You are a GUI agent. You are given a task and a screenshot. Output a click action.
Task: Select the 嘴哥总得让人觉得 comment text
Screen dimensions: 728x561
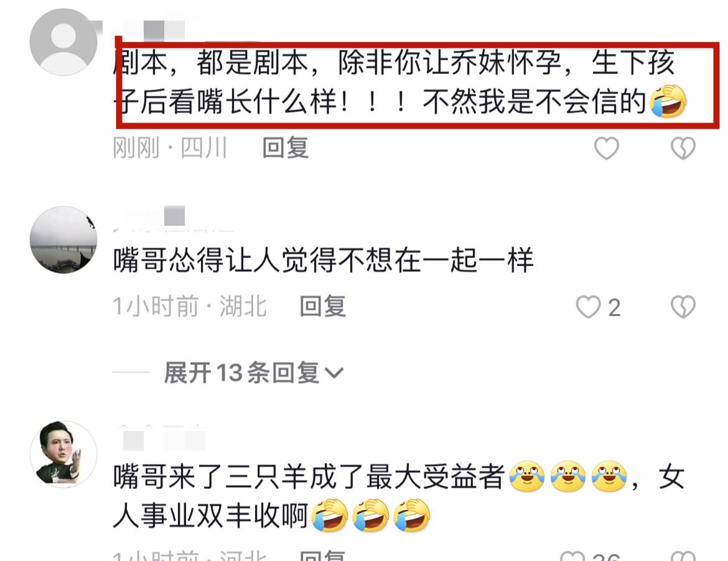coord(323,261)
